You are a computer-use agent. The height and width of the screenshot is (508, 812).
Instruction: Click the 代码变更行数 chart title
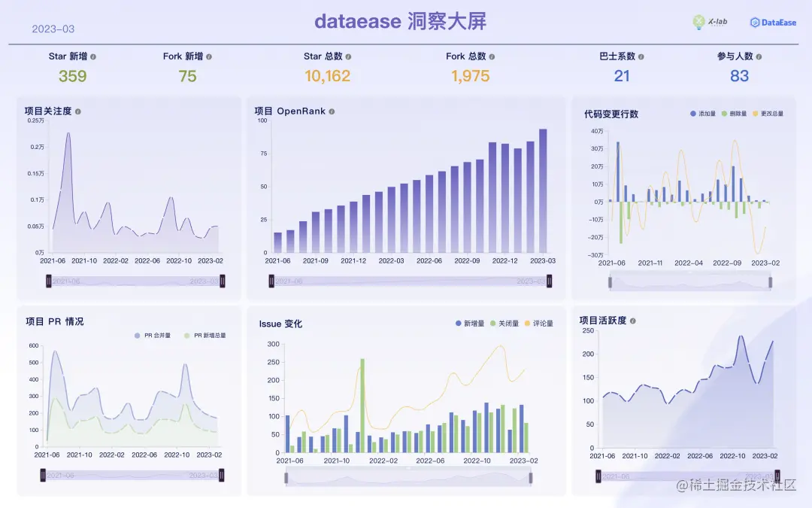click(611, 114)
